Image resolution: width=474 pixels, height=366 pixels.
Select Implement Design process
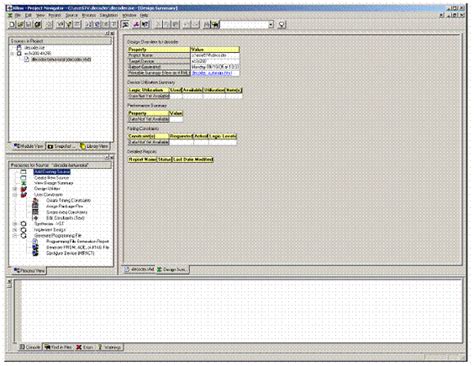click(50, 230)
